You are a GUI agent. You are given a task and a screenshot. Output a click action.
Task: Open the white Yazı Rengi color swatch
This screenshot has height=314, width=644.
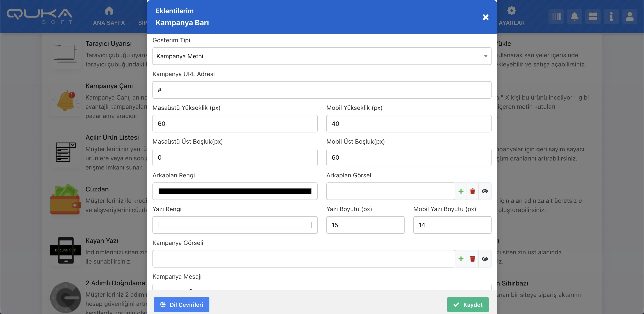(x=235, y=225)
